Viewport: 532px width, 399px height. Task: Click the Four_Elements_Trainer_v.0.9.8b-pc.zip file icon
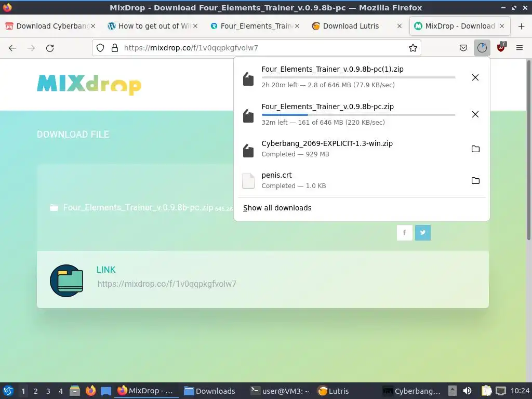pyautogui.click(x=248, y=116)
